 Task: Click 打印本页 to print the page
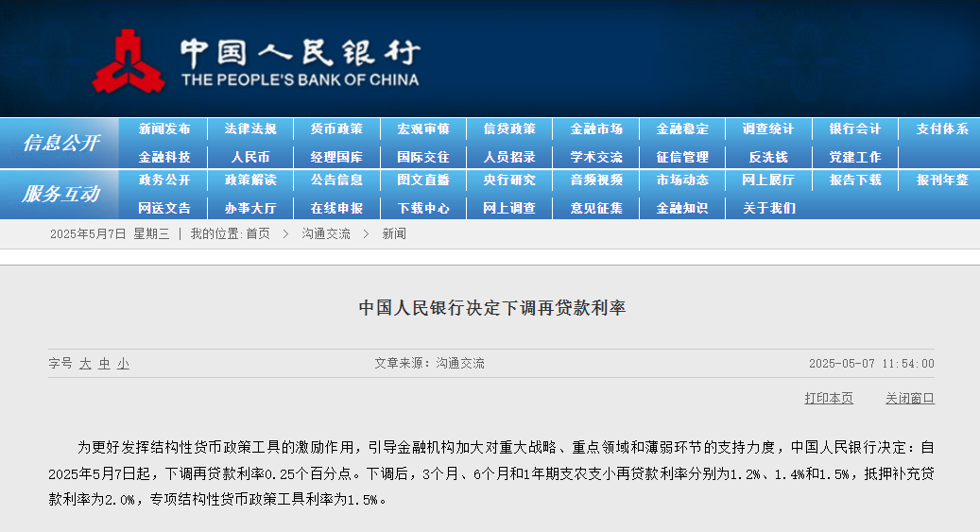click(x=829, y=399)
